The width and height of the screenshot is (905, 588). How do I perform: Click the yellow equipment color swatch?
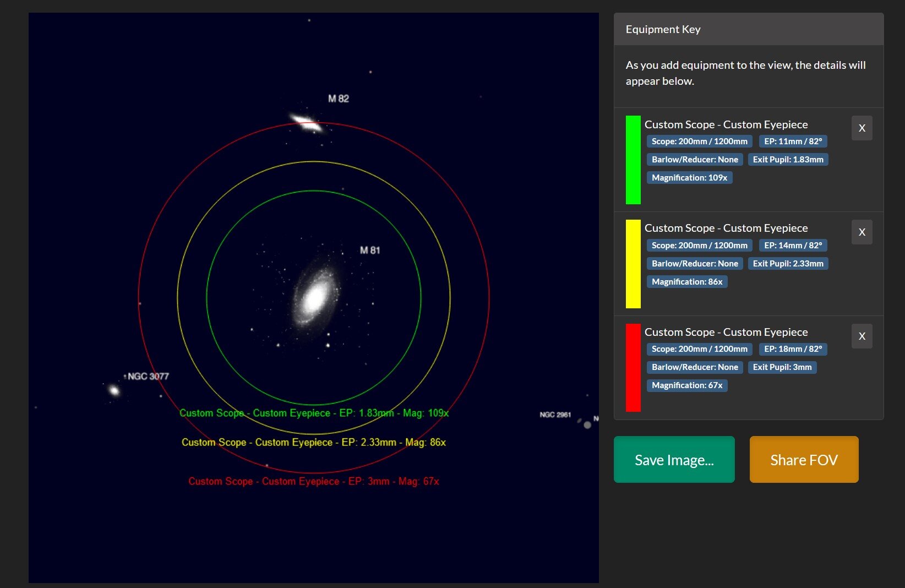pos(633,264)
